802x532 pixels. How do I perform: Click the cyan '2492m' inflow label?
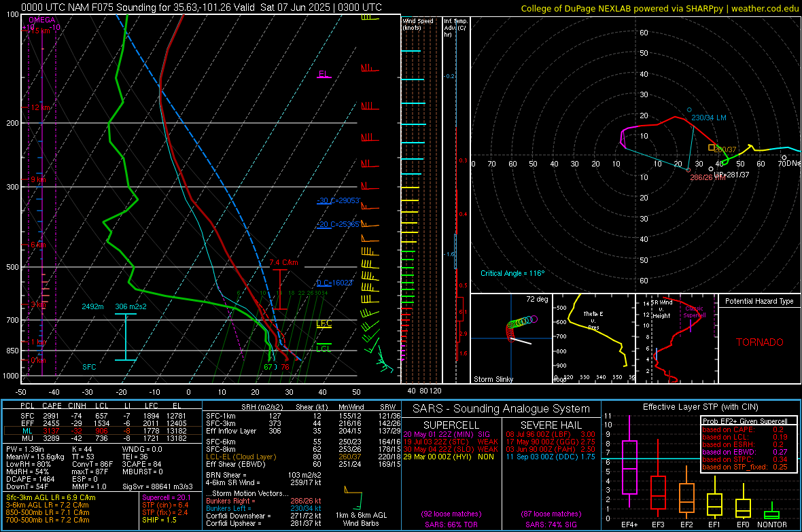point(92,306)
